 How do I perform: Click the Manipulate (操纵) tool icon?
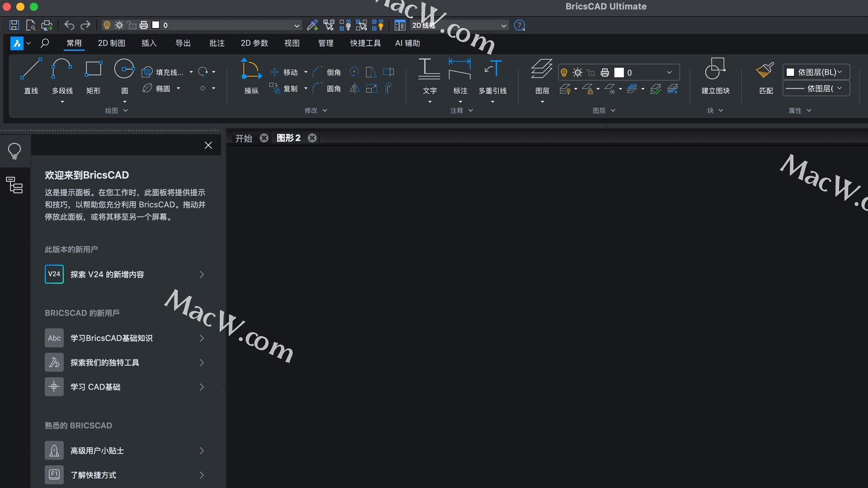point(251,69)
